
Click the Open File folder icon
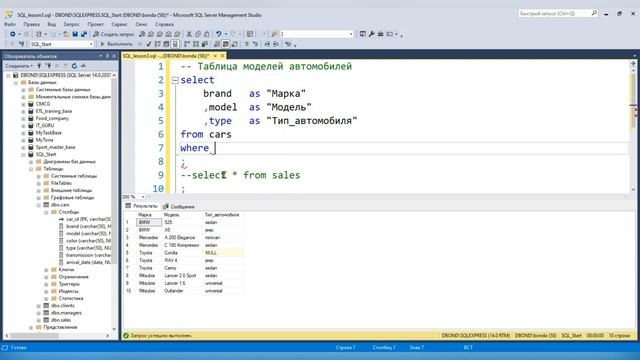click(x=66, y=34)
